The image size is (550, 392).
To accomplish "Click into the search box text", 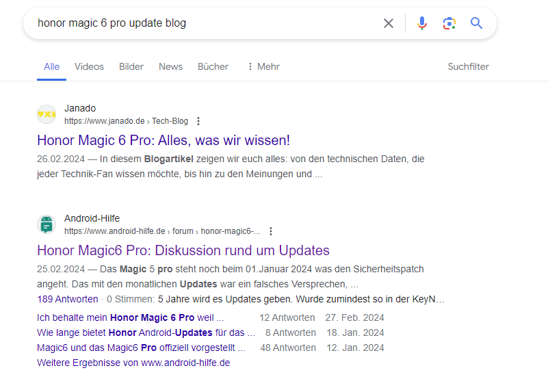I will 112,23.
